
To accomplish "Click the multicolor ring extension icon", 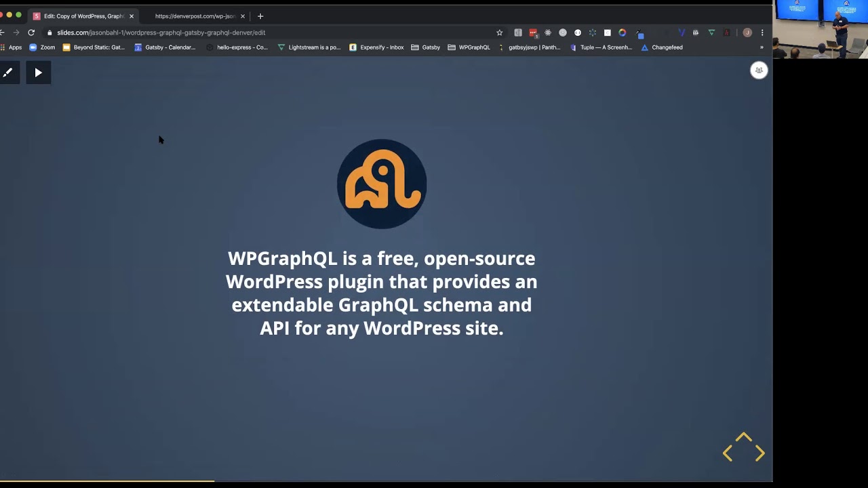I will (623, 33).
